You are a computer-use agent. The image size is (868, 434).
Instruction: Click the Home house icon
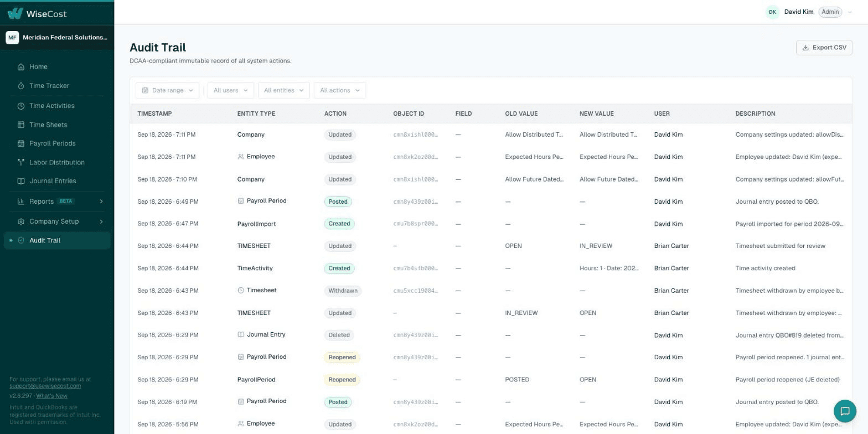point(21,67)
